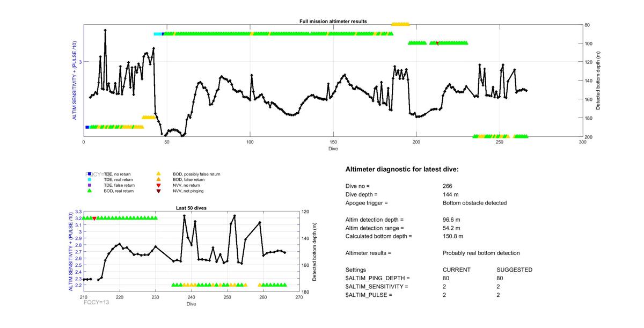The height and width of the screenshot is (328, 644).
Task: Click the highest peak data point near dive 13
Action: tap(105, 30)
